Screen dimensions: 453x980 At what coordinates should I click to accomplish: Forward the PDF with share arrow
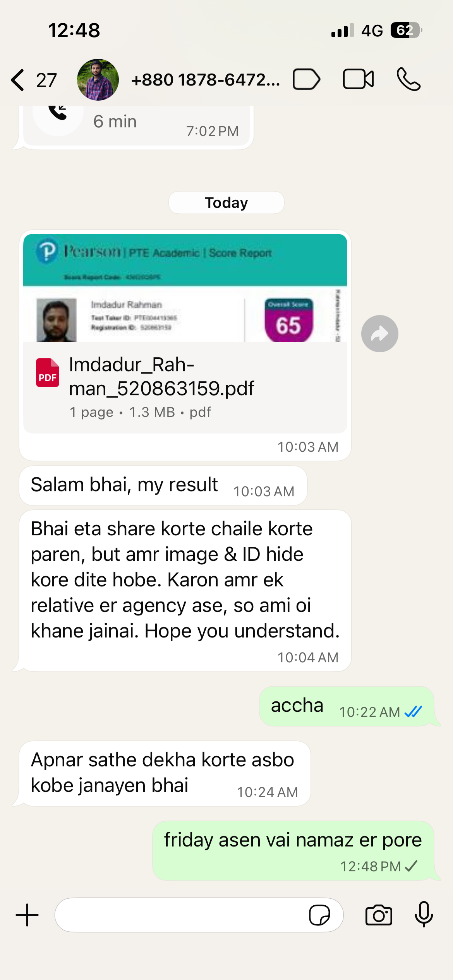pyautogui.click(x=379, y=333)
